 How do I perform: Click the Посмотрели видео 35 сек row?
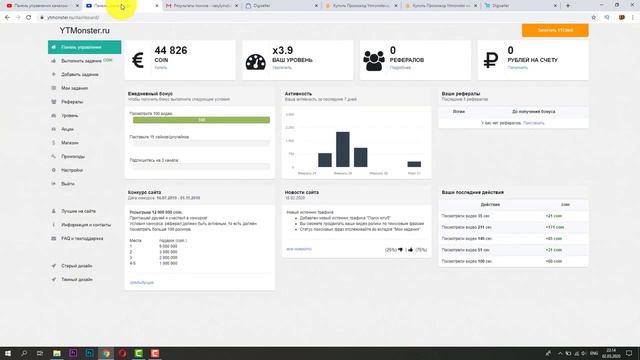[x=513, y=216]
